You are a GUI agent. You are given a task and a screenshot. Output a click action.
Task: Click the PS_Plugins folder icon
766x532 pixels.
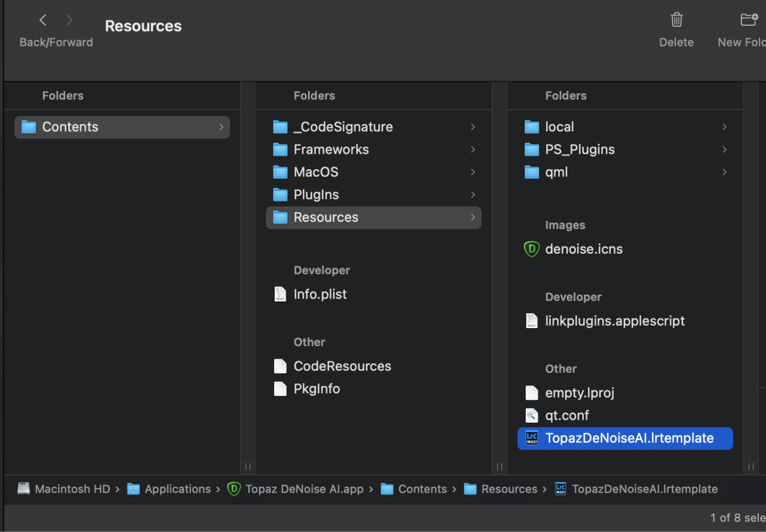[x=532, y=149]
